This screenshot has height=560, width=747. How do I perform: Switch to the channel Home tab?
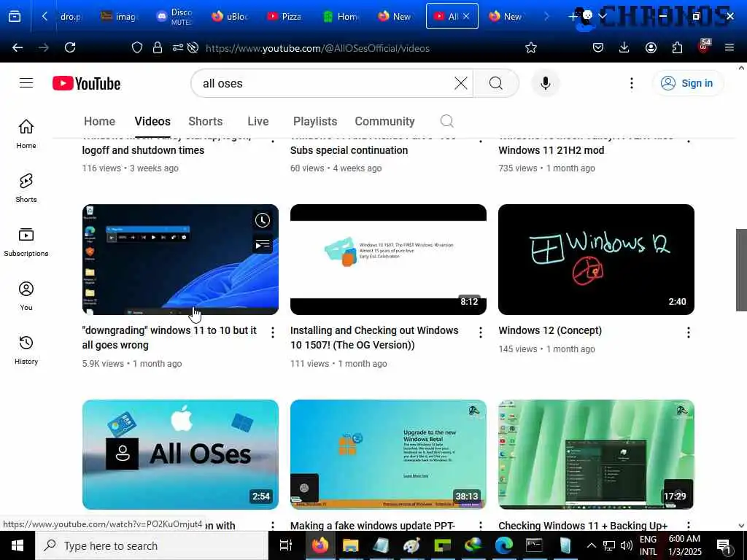pos(99,122)
